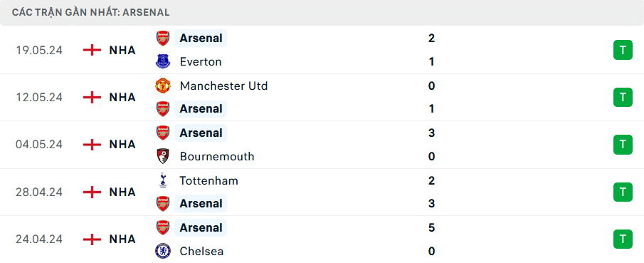Screen dimensions: 644x263
Task: Click England flag in the 12.05.24 row
Action: click(92, 98)
